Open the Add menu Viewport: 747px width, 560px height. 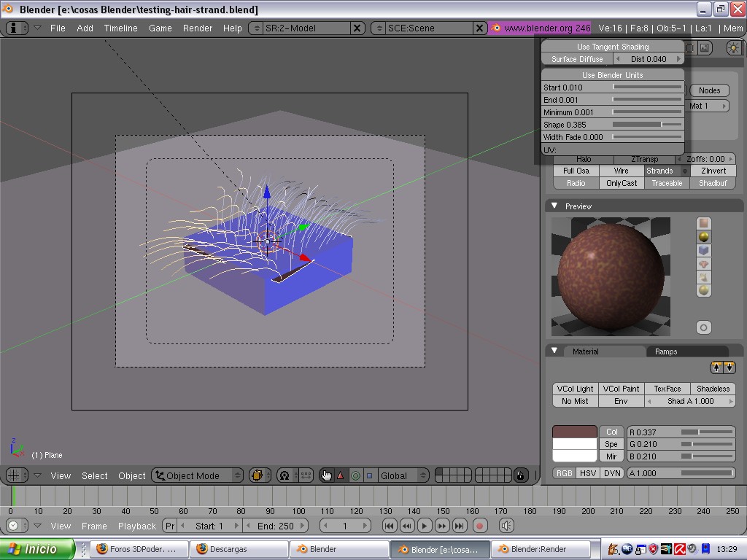(85, 28)
